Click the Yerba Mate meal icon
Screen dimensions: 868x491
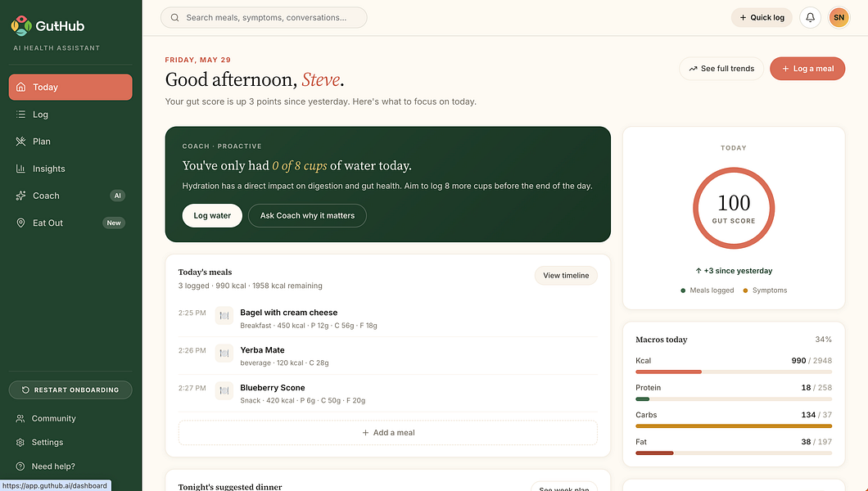pos(224,354)
